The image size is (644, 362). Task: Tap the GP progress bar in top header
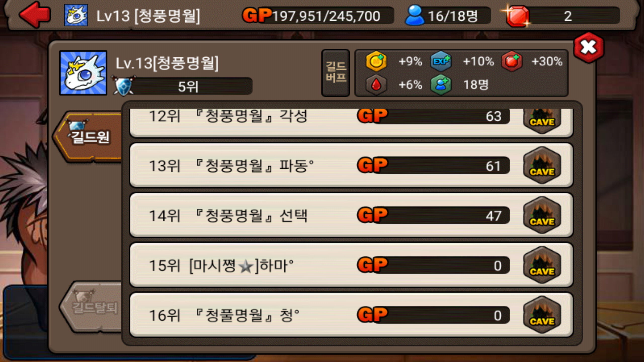318,16
